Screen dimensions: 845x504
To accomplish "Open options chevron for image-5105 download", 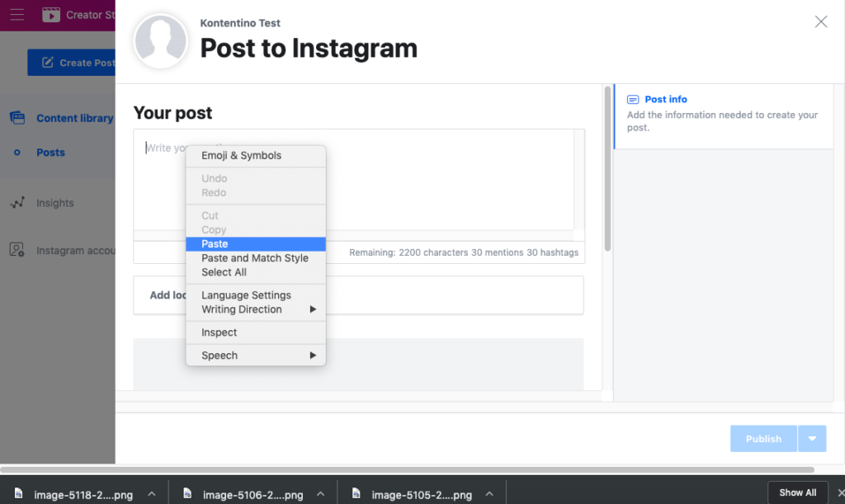I will click(x=489, y=494).
